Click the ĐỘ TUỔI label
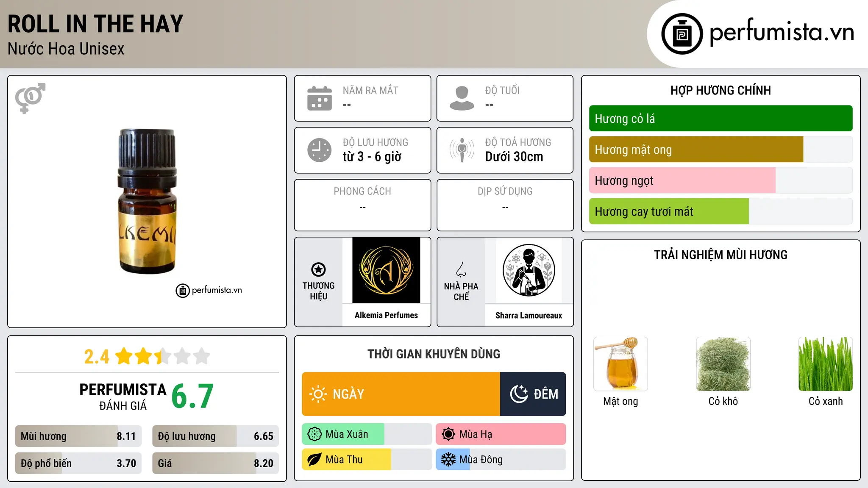The width and height of the screenshot is (868, 488). (502, 91)
